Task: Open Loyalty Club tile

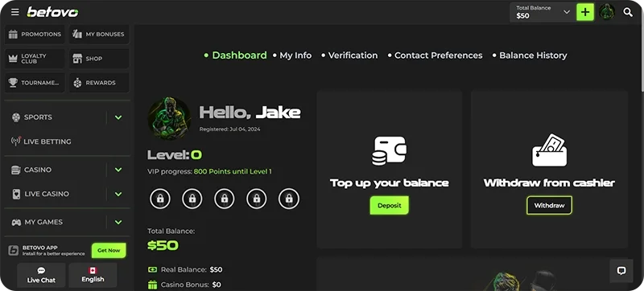Action: 35,58
